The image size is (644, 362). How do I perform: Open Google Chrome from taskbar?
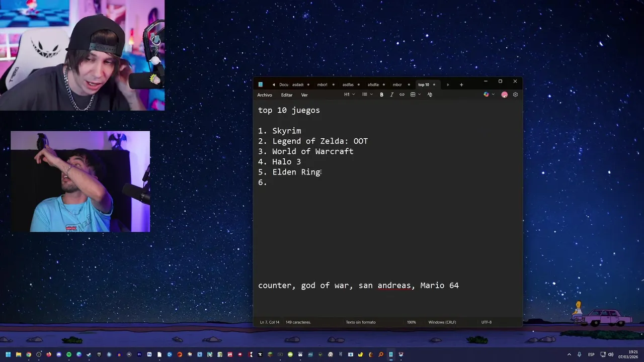pyautogui.click(x=29, y=354)
